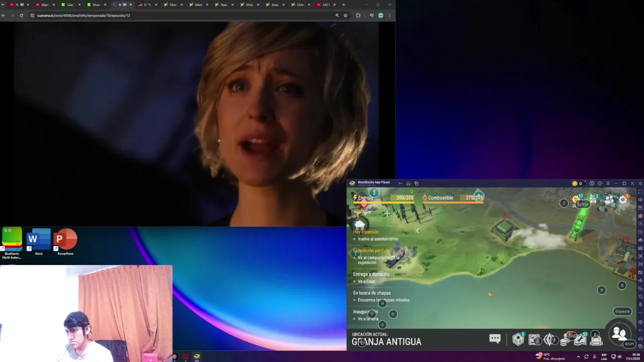Open the coins stack shop icon
This screenshot has width=644, height=362.
click(x=565, y=340)
